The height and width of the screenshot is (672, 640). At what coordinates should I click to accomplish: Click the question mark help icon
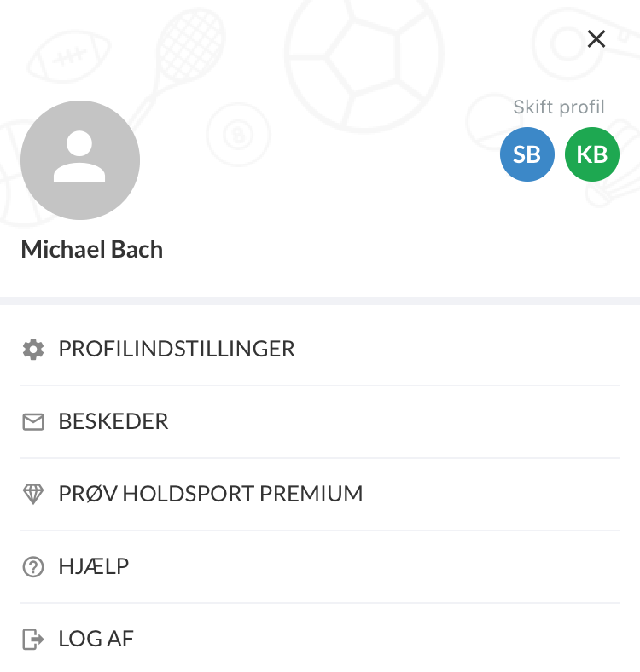33,567
